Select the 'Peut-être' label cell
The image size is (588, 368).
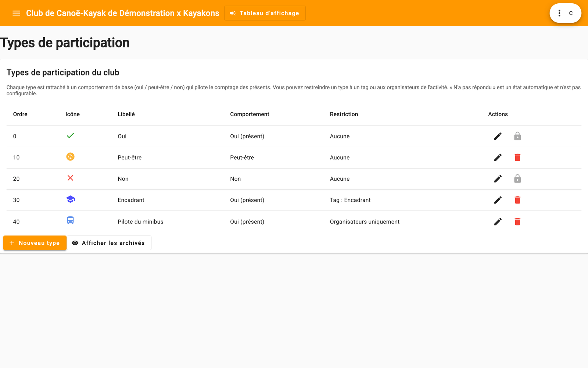129,158
